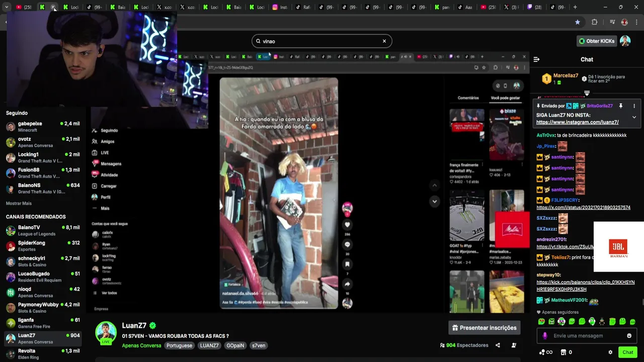Image resolution: width=644 pixels, height=362 pixels.
Task: Click the Apenas Conversa category link
Action: coord(141,346)
